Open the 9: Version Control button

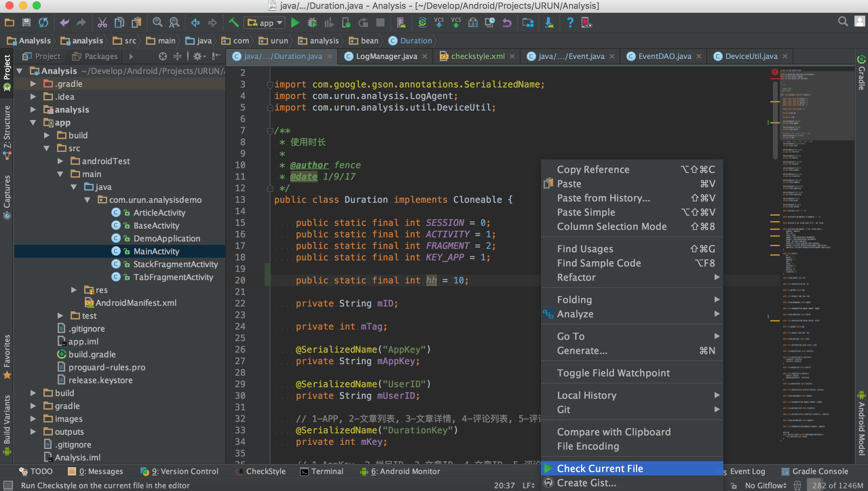[x=180, y=471]
